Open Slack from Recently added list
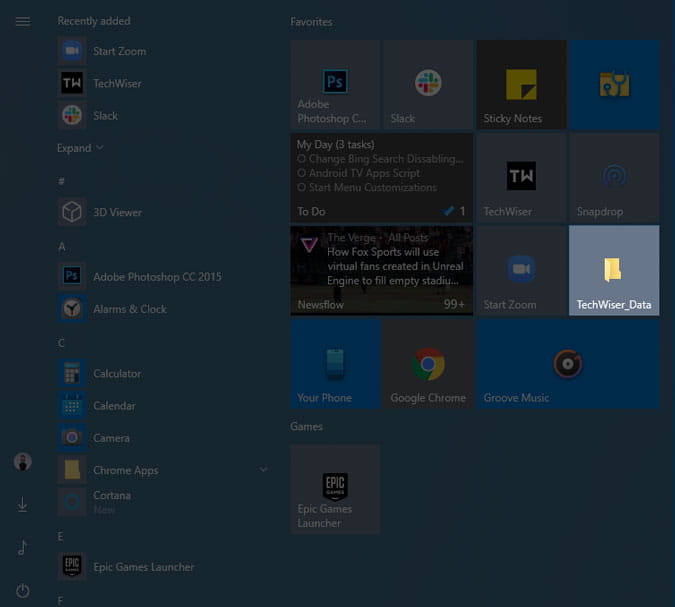This screenshot has width=675, height=607. point(164,115)
